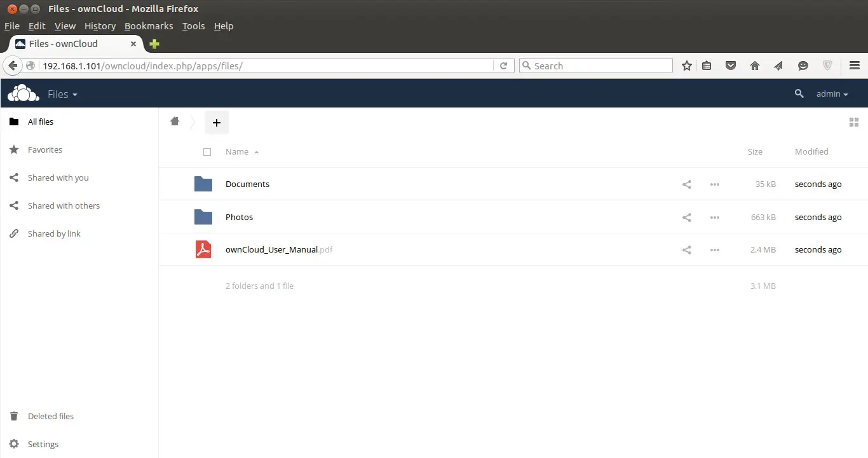
Task: Sort by Name column header
Action: tap(237, 151)
